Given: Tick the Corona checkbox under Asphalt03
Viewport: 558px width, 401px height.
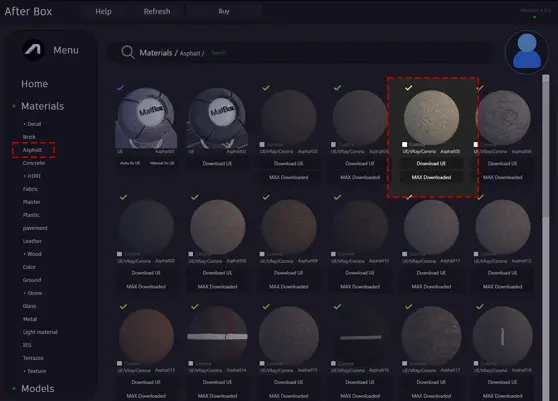Looking at the screenshot, I should click(x=262, y=144).
